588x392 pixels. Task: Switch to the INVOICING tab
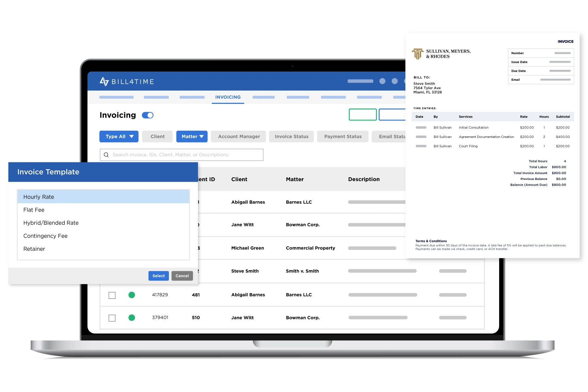[x=228, y=97]
